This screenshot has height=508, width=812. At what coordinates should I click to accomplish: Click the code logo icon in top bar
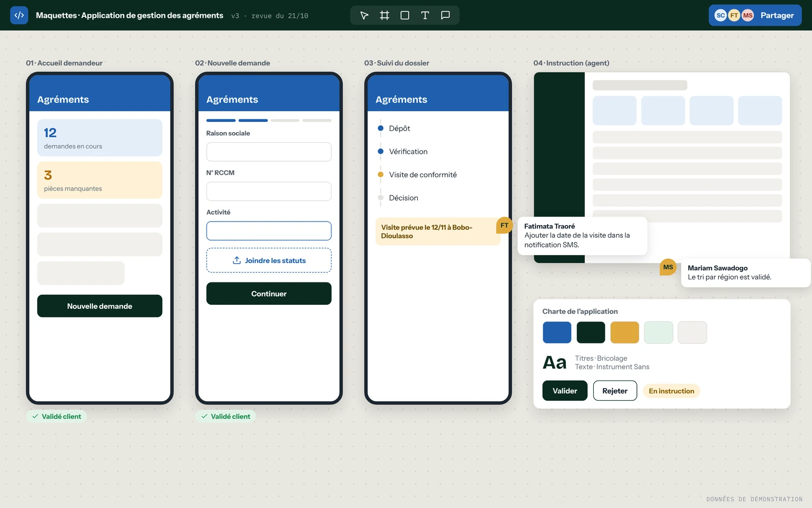pyautogui.click(x=19, y=15)
